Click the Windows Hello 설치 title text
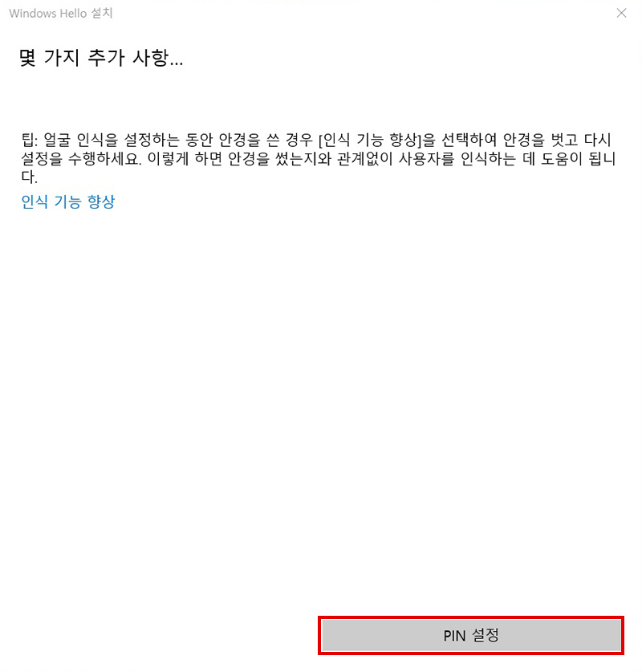The width and height of the screenshot is (642, 672). [x=61, y=14]
